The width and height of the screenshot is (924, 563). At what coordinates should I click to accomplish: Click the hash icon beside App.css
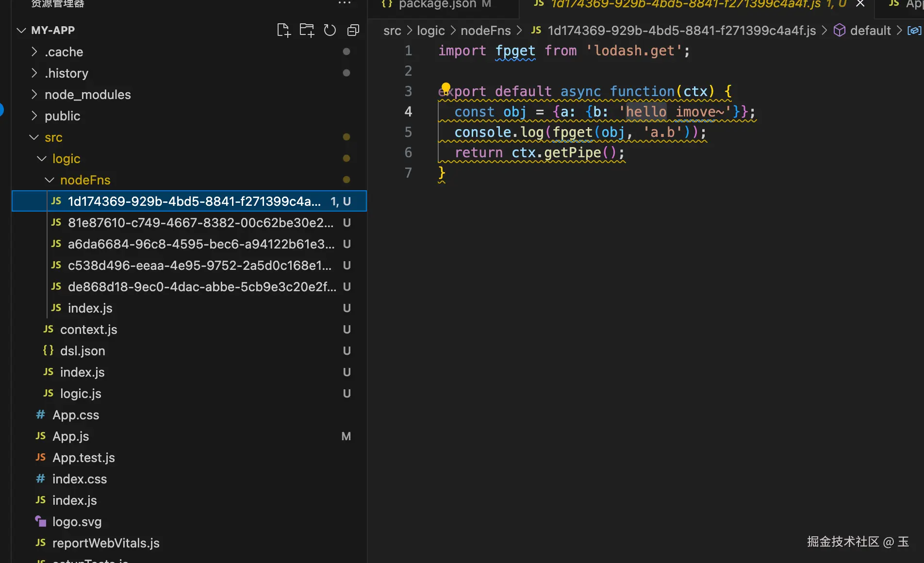(41, 414)
